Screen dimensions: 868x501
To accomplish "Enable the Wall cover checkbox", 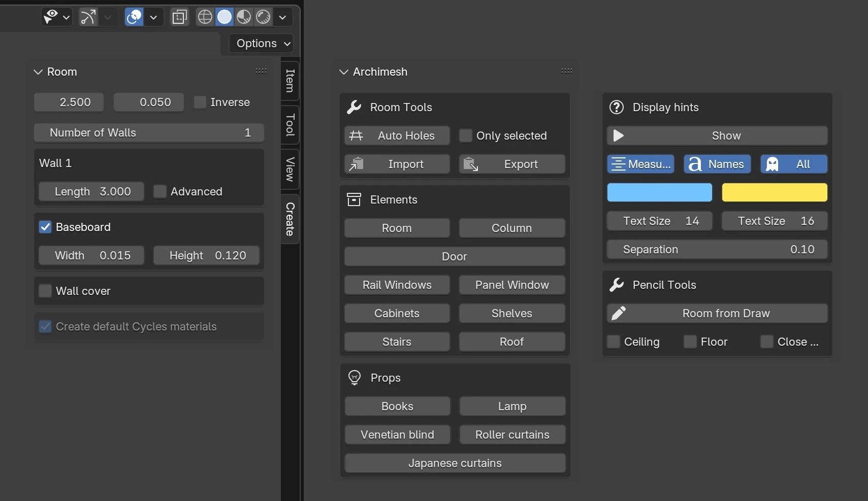I will pyautogui.click(x=45, y=291).
